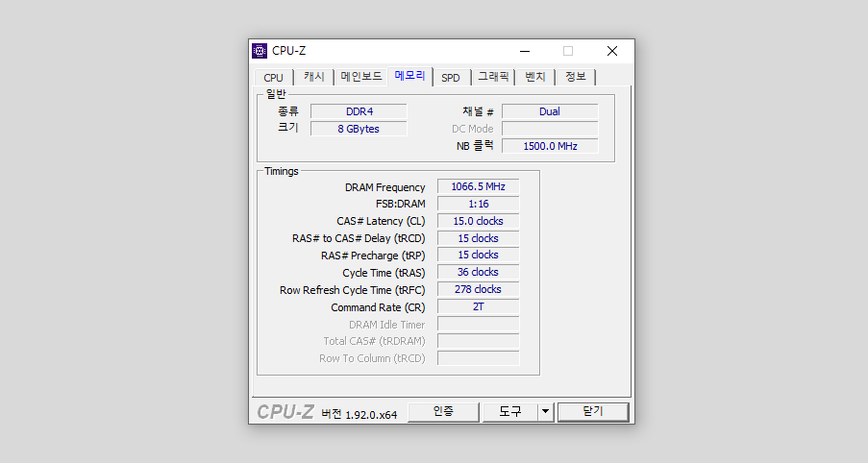Screen dimensions: 868x463
Task: Click the Cycle Time (tRAS) label
Action: pyautogui.click(x=384, y=273)
